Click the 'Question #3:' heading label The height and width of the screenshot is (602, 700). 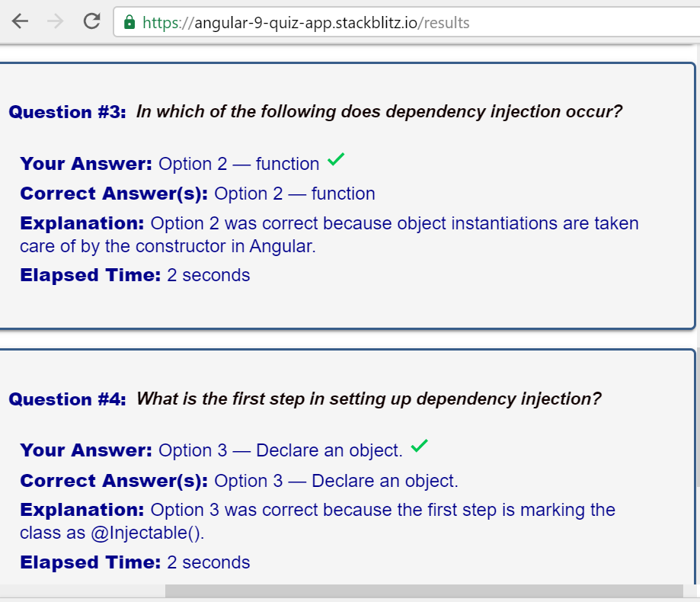67,112
